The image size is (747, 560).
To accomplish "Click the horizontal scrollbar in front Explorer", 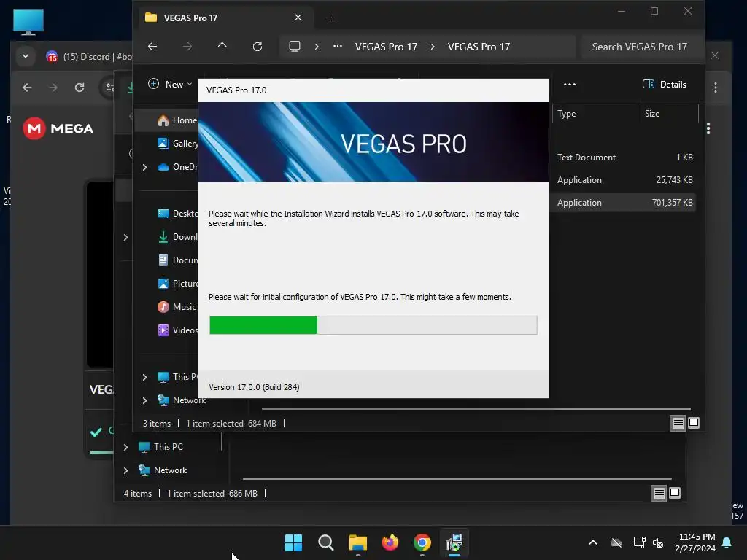I will (x=476, y=409).
